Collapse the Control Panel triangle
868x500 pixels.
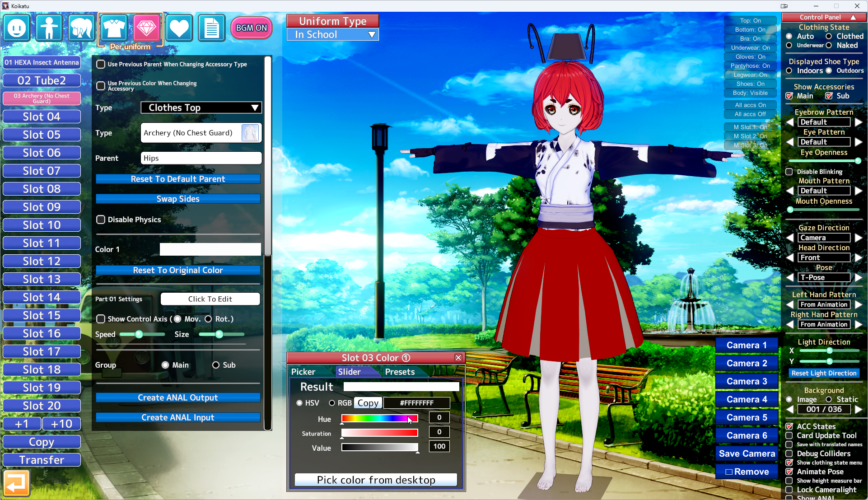tap(853, 17)
